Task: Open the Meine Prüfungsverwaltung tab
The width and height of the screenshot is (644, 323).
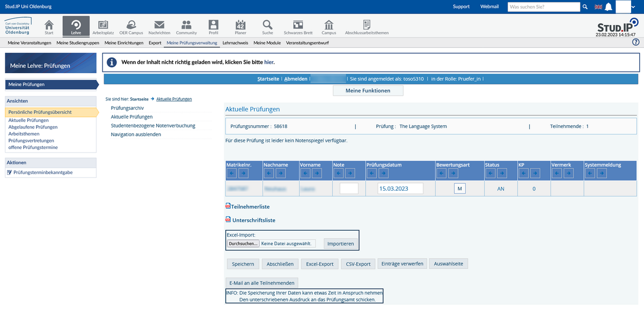Action: pos(192,42)
